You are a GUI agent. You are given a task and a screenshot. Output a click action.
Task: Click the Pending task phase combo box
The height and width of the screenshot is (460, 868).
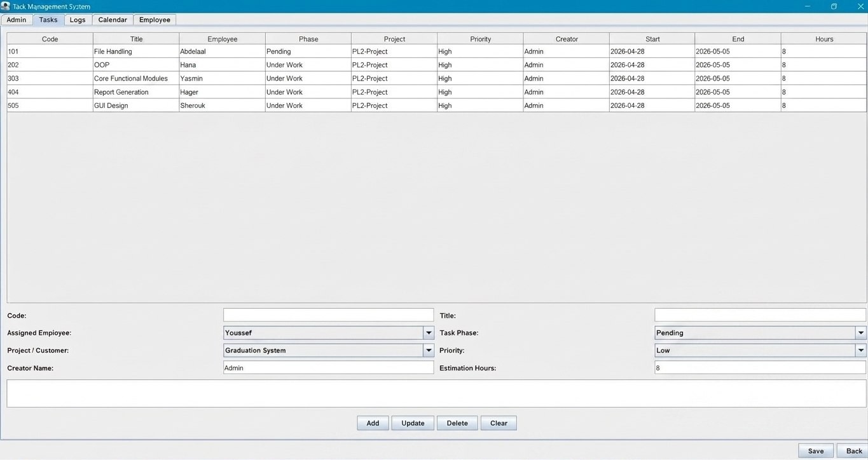point(760,333)
